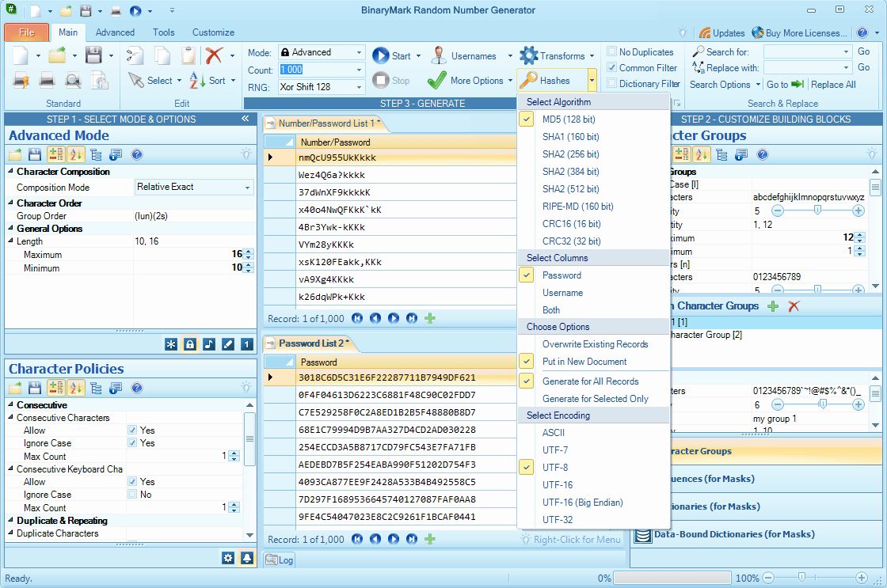Uncheck the Common Filter checkbox
Image resolution: width=887 pixels, height=588 pixels.
point(611,67)
